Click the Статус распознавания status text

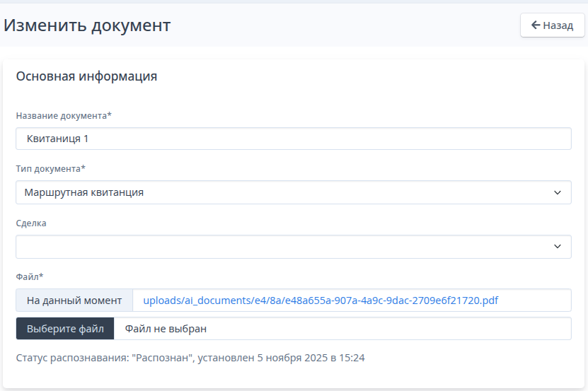pyautogui.click(x=72, y=358)
